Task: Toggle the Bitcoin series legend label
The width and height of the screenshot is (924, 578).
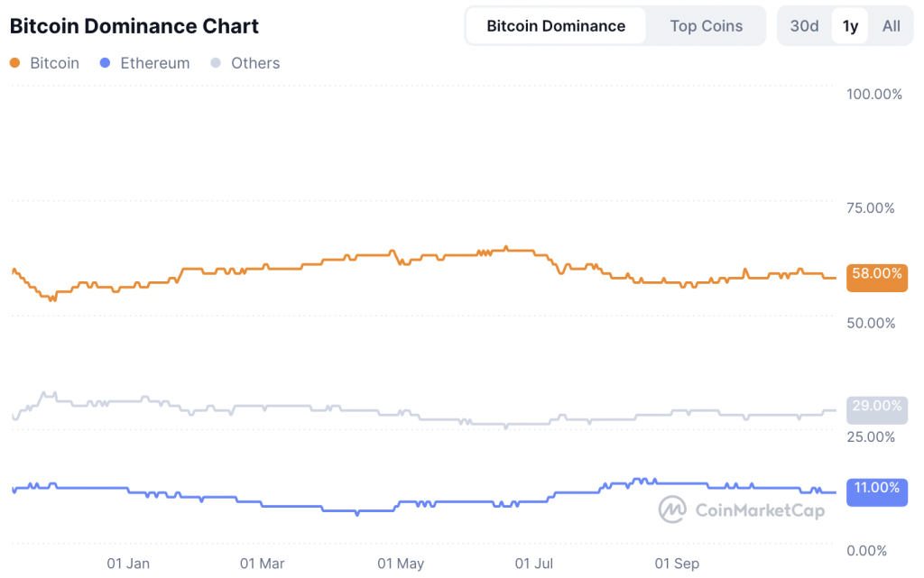Action: click(x=54, y=63)
